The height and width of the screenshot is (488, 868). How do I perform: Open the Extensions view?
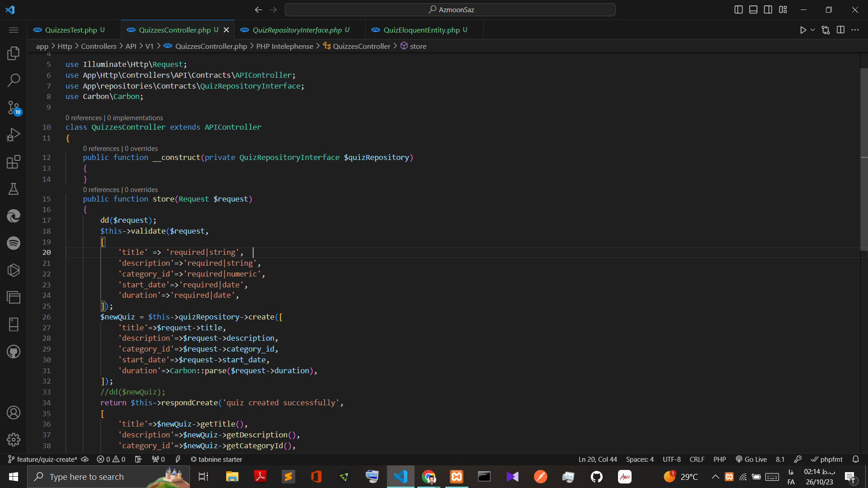point(14,162)
